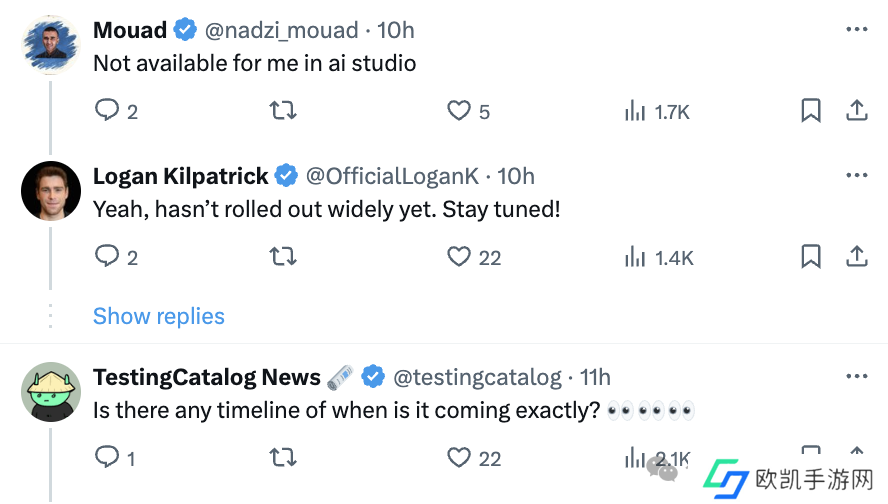Image resolution: width=888 pixels, height=504 pixels.
Task: Expand the Show replies thread
Action: [159, 316]
